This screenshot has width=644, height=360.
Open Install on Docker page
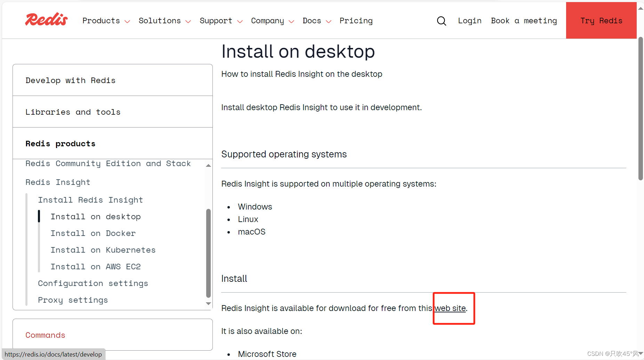[x=93, y=233]
